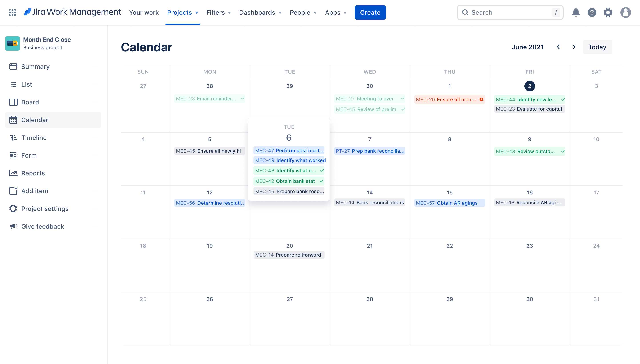
Task: Click the Board icon in sidebar
Action: tap(13, 102)
